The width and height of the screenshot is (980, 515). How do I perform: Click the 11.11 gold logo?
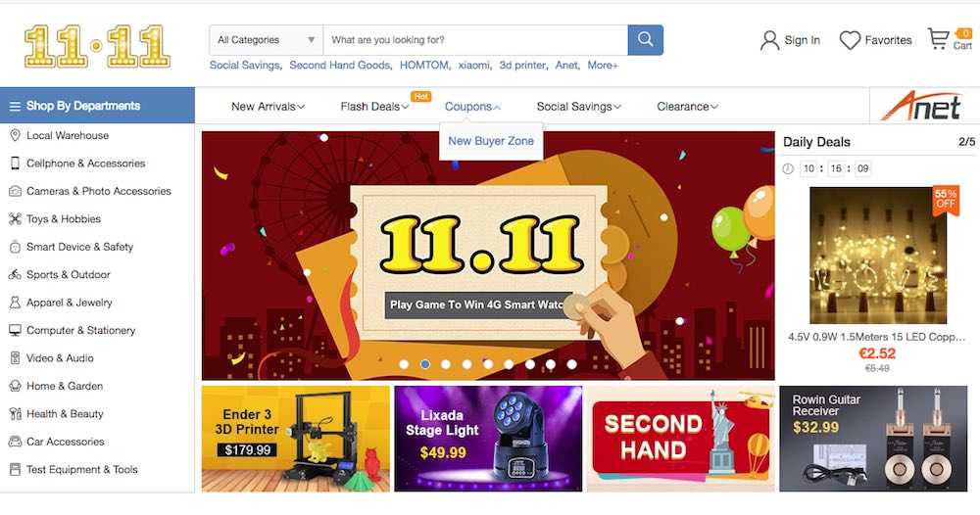point(97,46)
